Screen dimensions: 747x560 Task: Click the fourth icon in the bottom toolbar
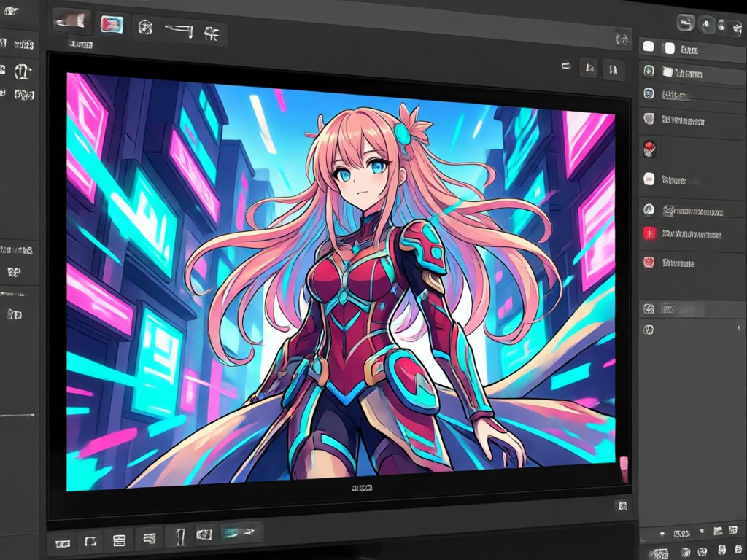149,539
